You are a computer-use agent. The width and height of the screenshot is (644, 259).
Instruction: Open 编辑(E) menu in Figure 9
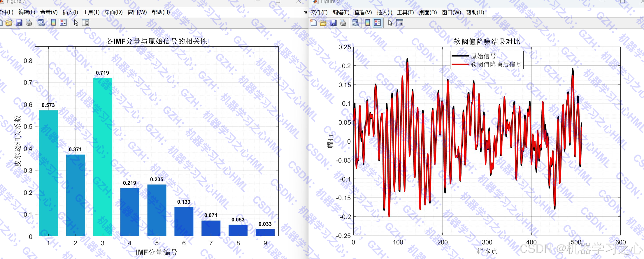pos(341,13)
